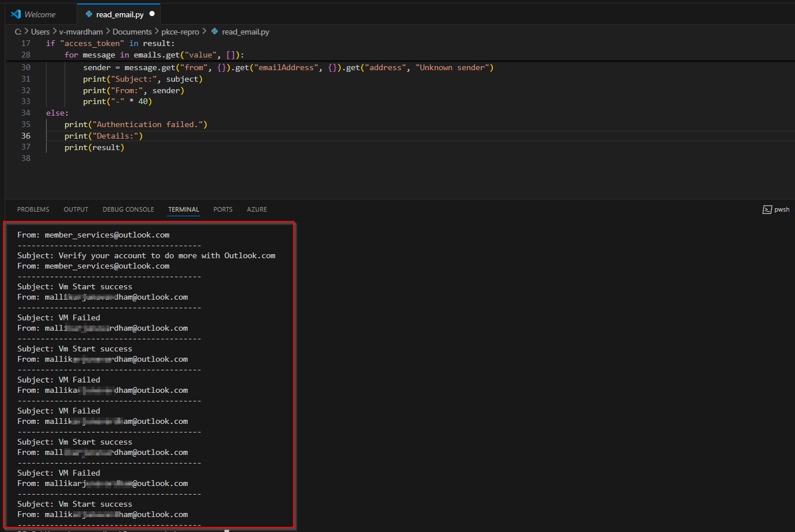The width and height of the screenshot is (795, 532).
Task: Jump to sticky line 'if "access_token" in result:'
Action: (x=110, y=43)
